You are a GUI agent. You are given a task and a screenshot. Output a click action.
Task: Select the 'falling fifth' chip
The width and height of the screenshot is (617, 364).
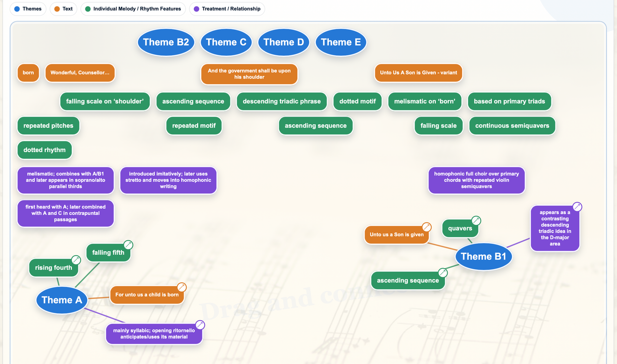(108, 252)
